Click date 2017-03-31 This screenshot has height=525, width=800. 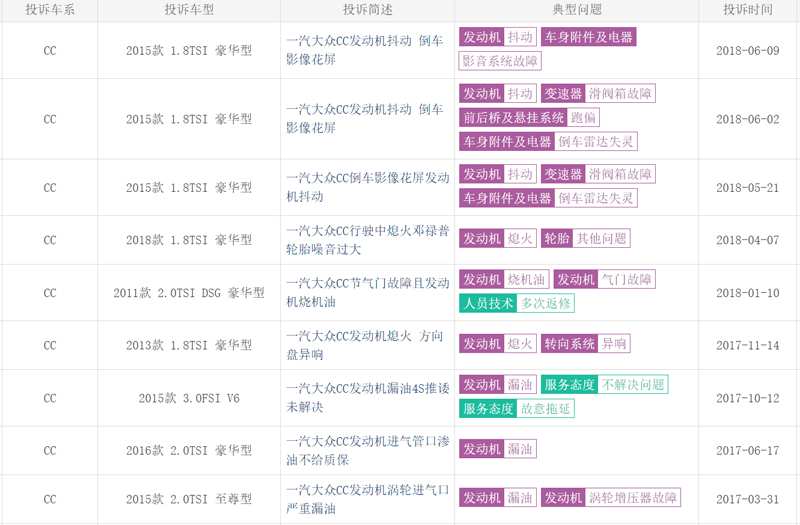[x=747, y=499]
